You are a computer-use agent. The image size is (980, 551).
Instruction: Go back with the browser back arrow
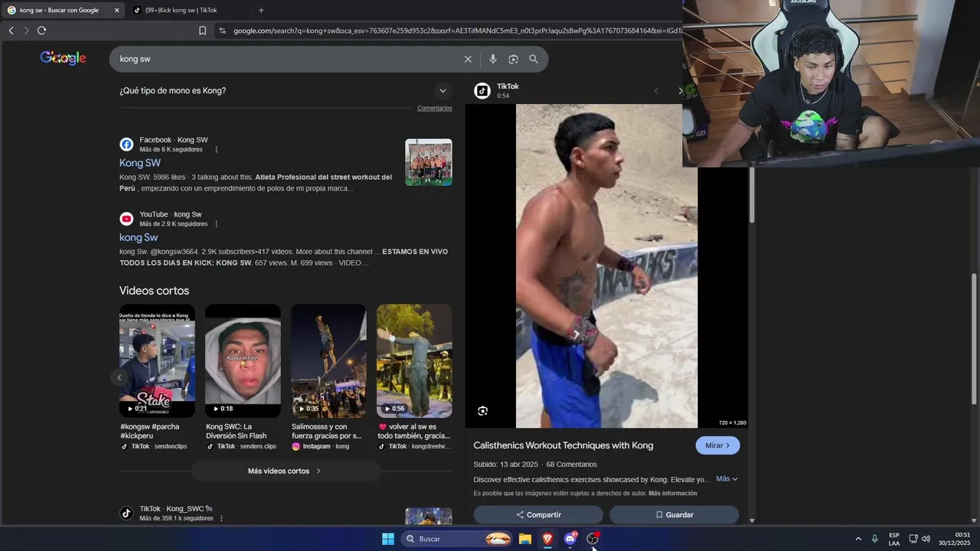click(11, 31)
